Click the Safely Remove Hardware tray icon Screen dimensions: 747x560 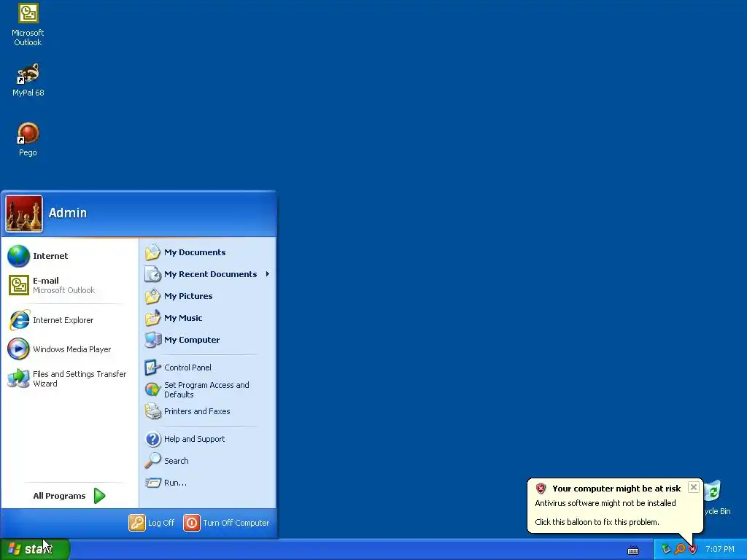(666, 550)
